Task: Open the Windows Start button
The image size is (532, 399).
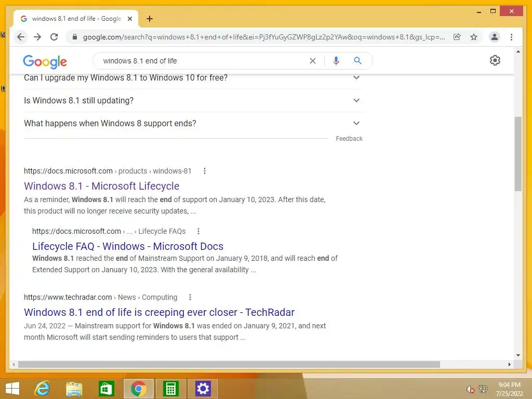Action: click(x=12, y=389)
